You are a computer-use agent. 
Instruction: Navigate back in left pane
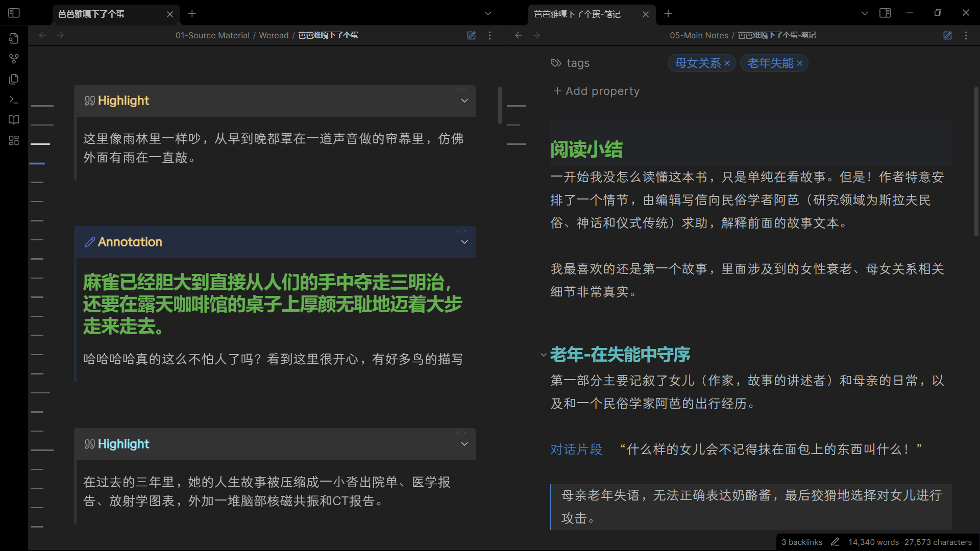[42, 35]
